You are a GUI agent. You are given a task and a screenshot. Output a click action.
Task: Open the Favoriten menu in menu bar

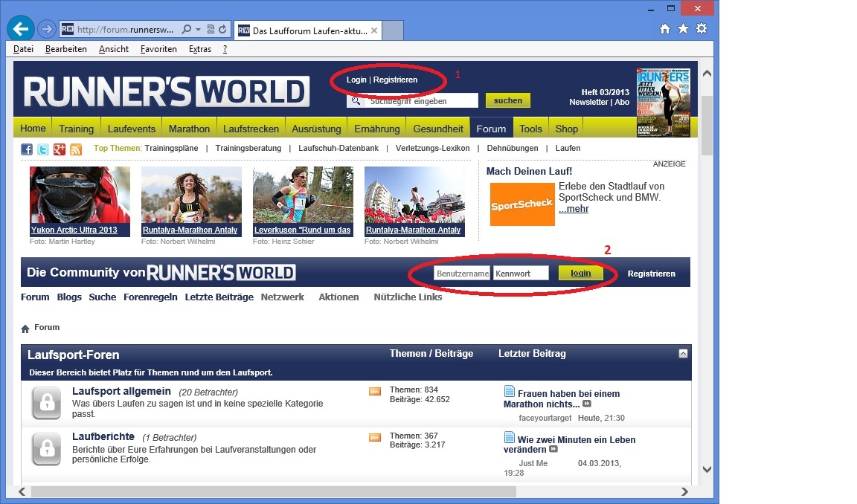pyautogui.click(x=158, y=49)
